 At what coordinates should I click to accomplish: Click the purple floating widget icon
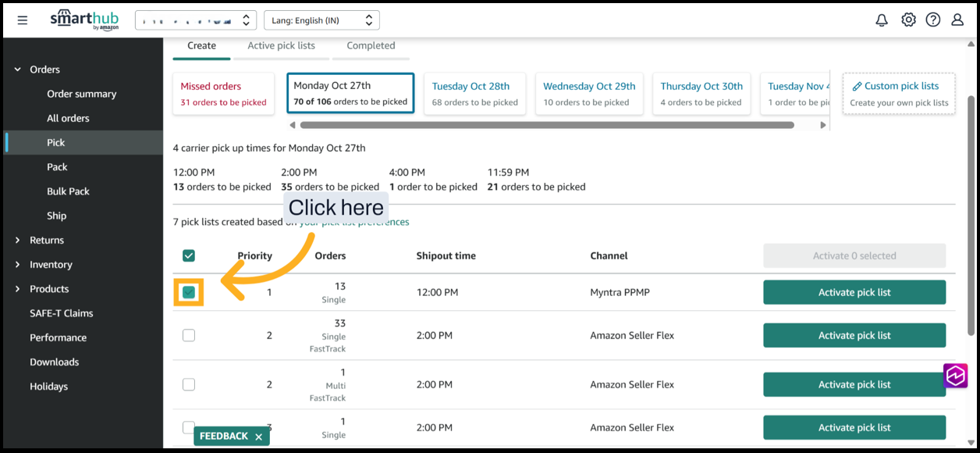coord(956,376)
